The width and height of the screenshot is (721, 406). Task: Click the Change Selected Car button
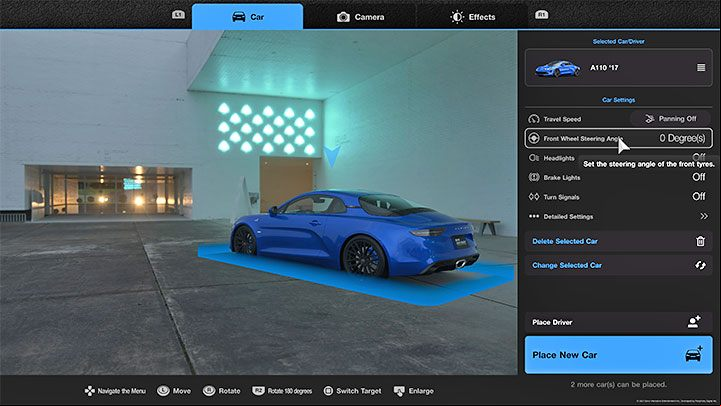coord(618,265)
